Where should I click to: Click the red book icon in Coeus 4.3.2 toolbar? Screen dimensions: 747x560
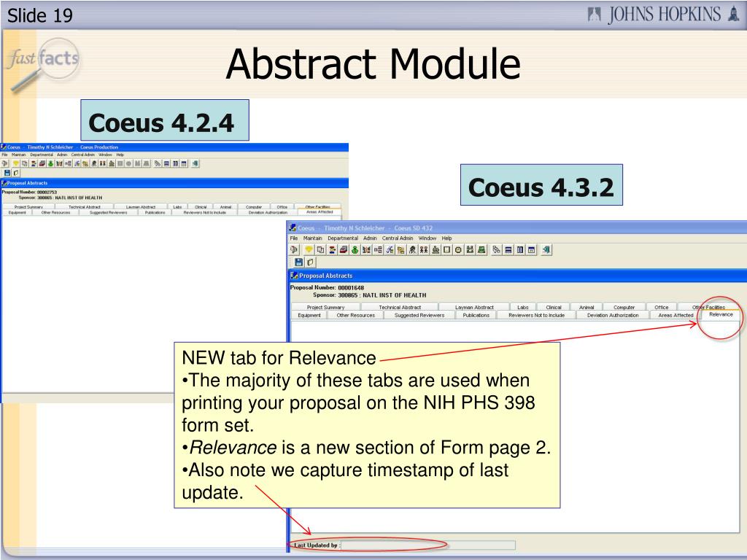(344, 249)
